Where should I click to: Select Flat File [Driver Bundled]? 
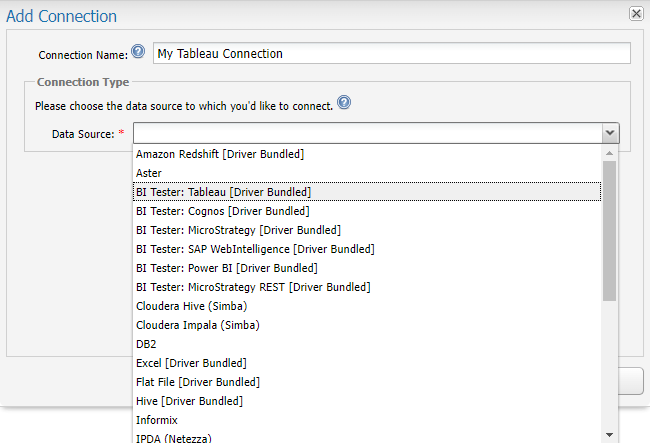click(x=367, y=382)
